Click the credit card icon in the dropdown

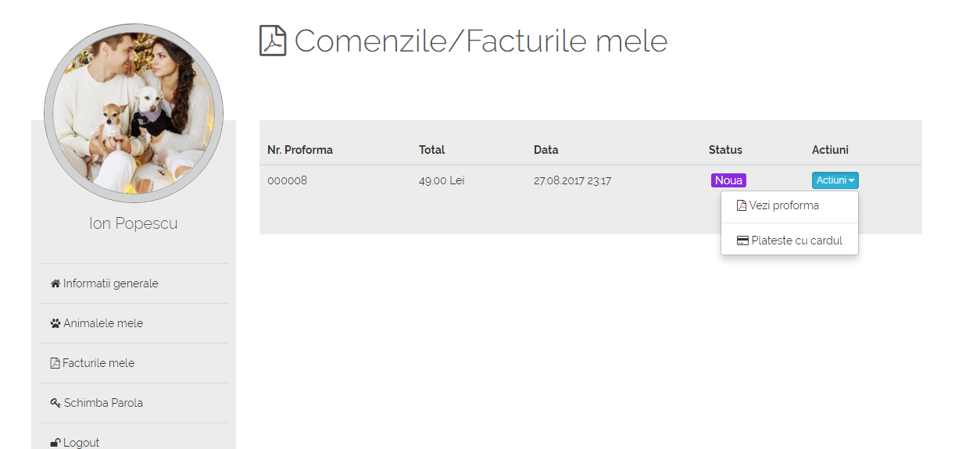point(742,241)
